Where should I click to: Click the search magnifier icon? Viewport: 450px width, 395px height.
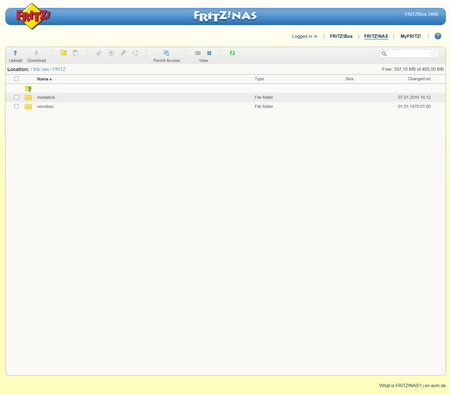click(384, 53)
